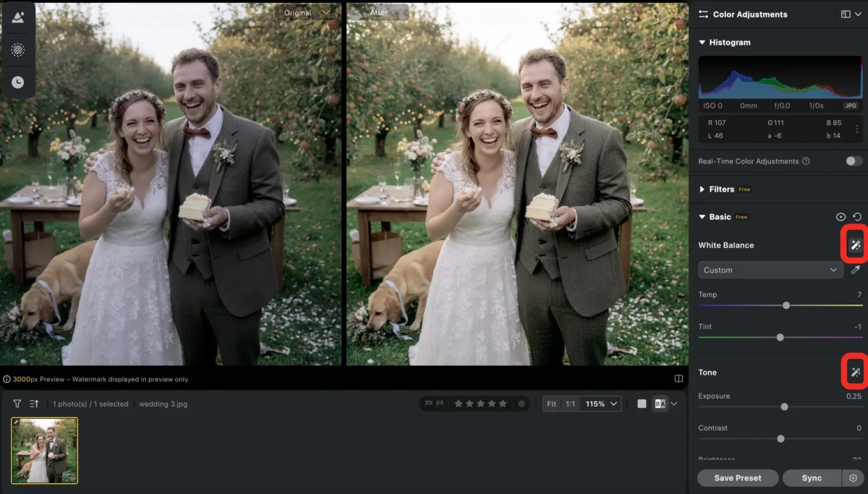Open the Erase tool from the sidebar
868x494 pixels.
[x=18, y=49]
